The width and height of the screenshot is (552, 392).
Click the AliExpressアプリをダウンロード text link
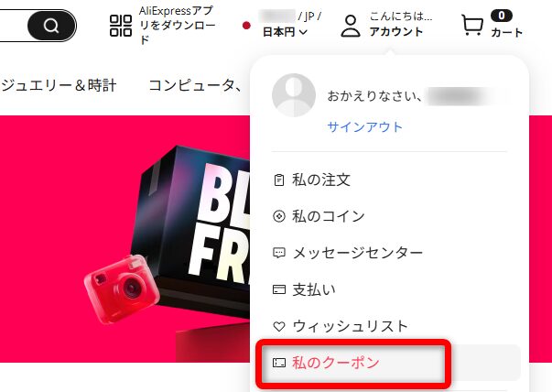point(177,26)
